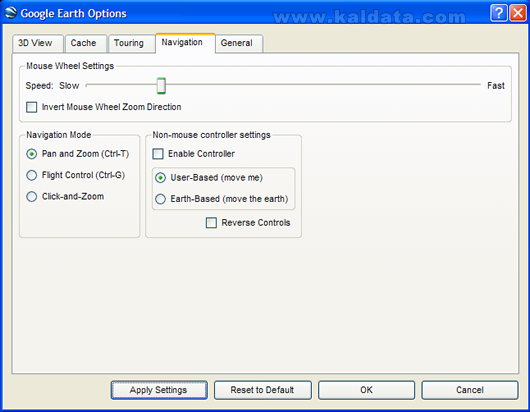Enable Invert Mouse Wheel Zoom Direction
The image size is (530, 412).
pos(32,107)
